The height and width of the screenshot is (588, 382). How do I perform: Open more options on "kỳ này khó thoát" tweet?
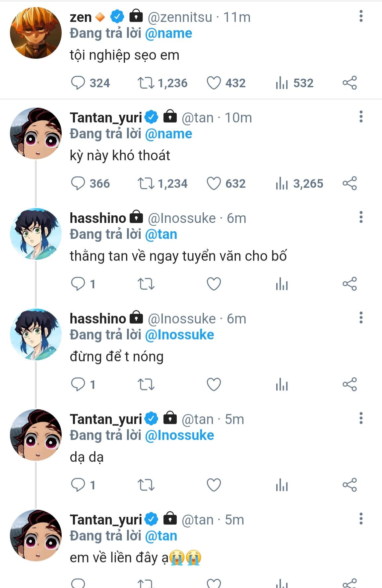(x=361, y=117)
